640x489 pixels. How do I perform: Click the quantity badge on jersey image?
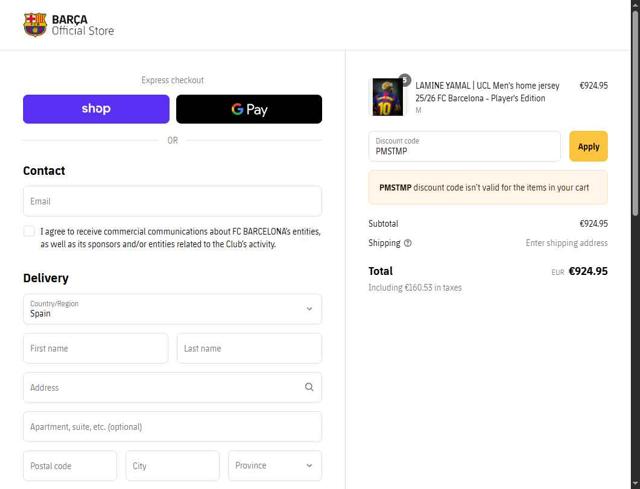[404, 80]
